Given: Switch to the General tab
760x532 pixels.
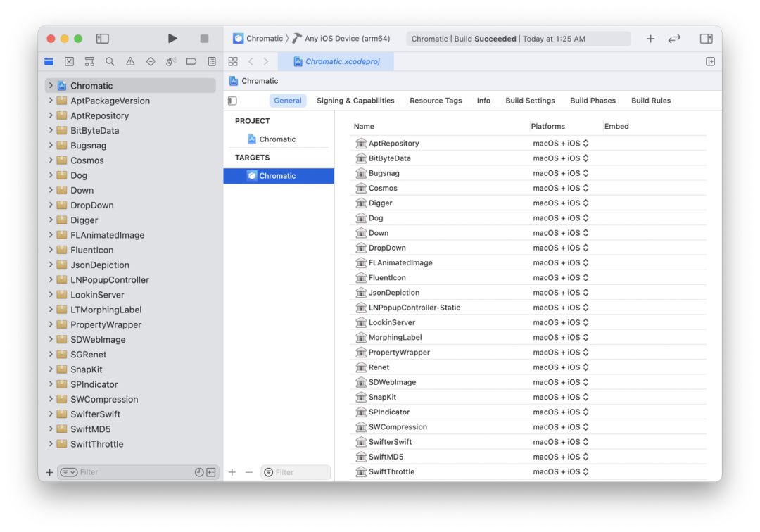Looking at the screenshot, I should pos(287,101).
